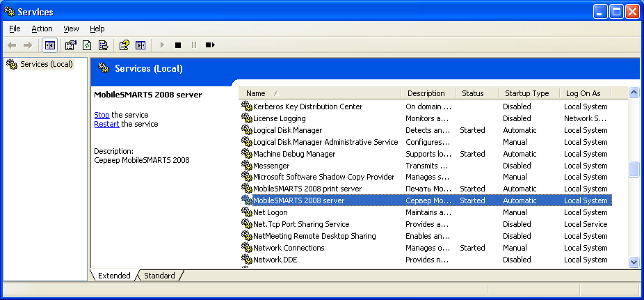Image resolution: width=644 pixels, height=300 pixels.
Task: Switch to the Extended tab
Action: [x=114, y=276]
